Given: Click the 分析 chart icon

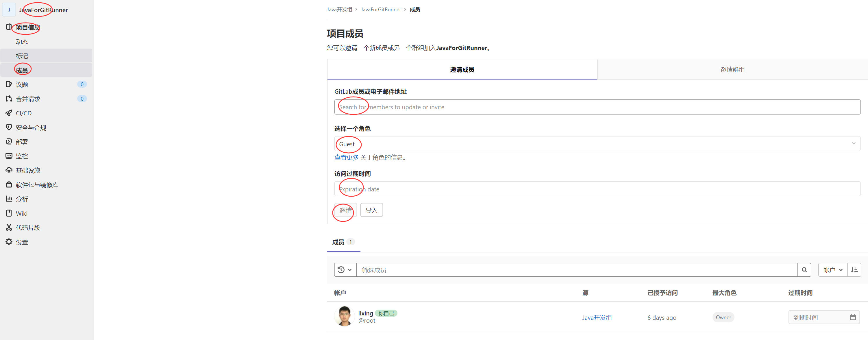Looking at the screenshot, I should (9, 199).
